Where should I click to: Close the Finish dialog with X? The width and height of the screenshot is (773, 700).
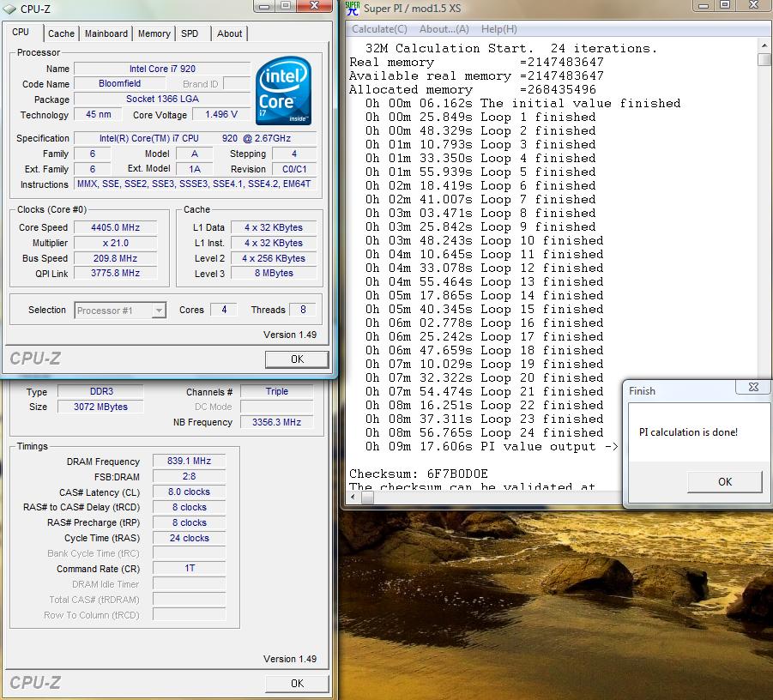[x=753, y=387]
